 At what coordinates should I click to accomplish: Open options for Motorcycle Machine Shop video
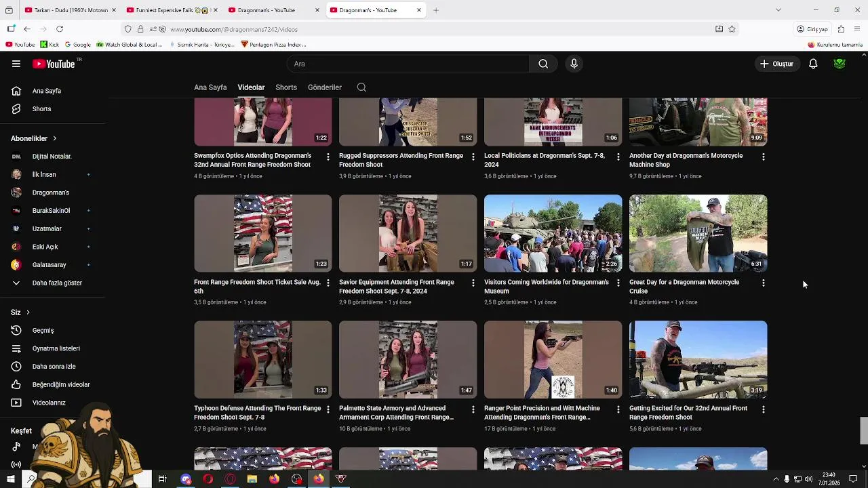pos(764,157)
